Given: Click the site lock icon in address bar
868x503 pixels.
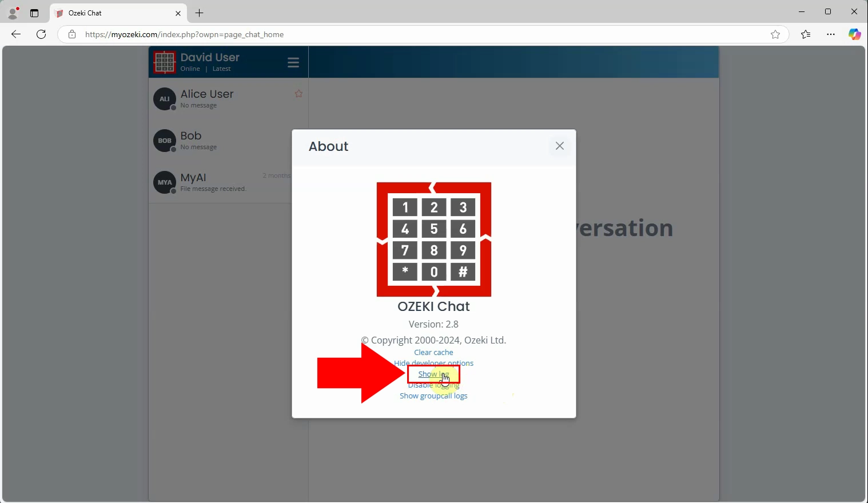Looking at the screenshot, I should (x=72, y=34).
